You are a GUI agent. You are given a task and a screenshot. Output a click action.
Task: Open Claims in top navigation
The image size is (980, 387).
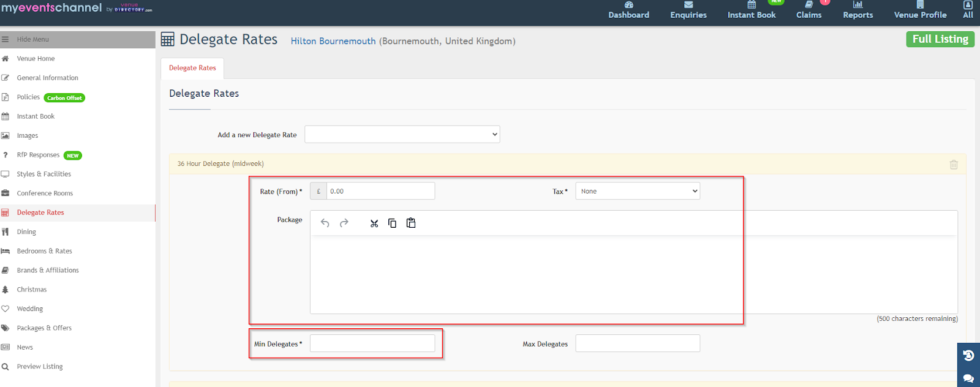pyautogui.click(x=809, y=10)
